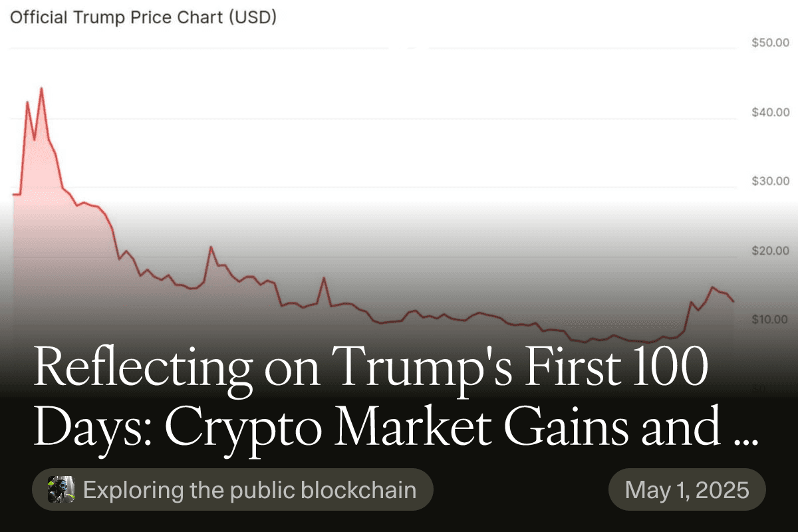Click the first peak just before the all-time high

(27, 102)
